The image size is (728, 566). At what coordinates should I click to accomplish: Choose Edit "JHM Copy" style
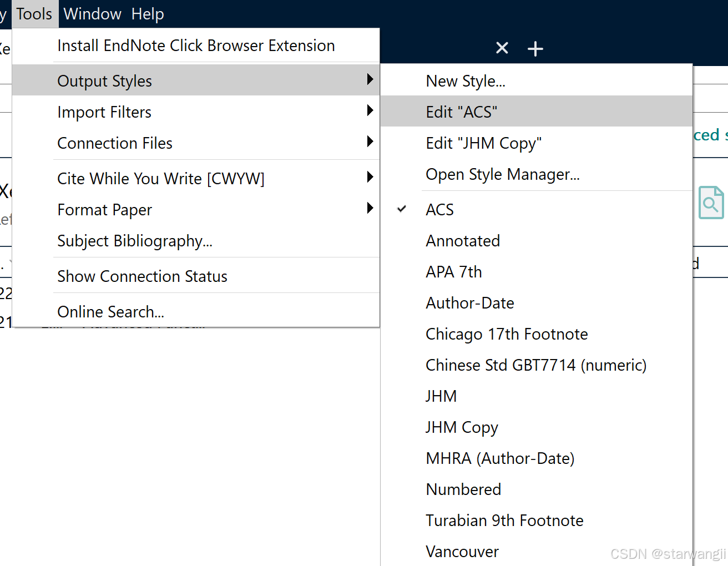click(x=537, y=143)
